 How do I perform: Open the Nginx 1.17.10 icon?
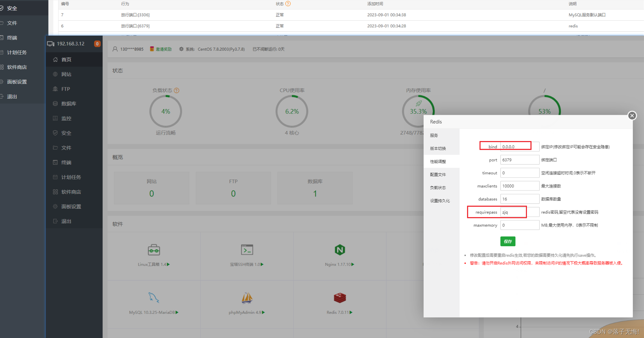[x=340, y=250]
